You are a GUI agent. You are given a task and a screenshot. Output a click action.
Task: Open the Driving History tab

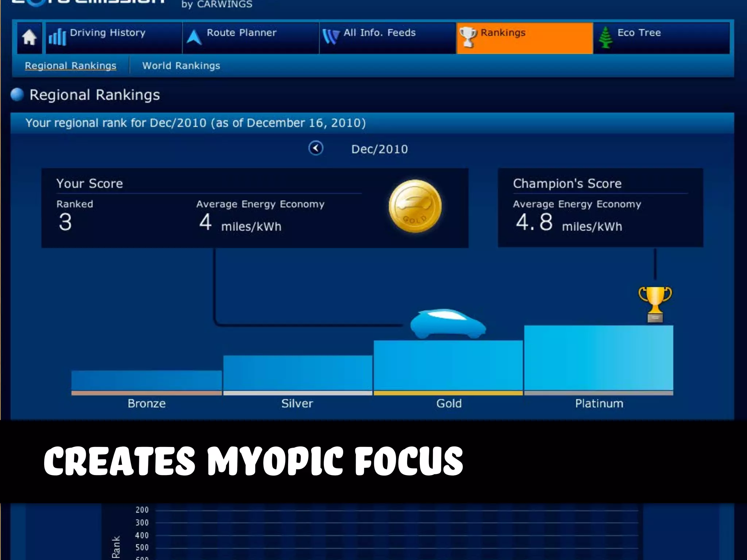[114, 38]
